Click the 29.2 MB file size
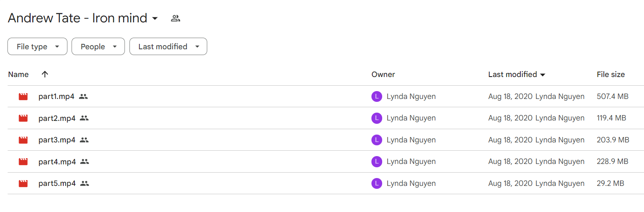644x212 pixels. point(610,183)
